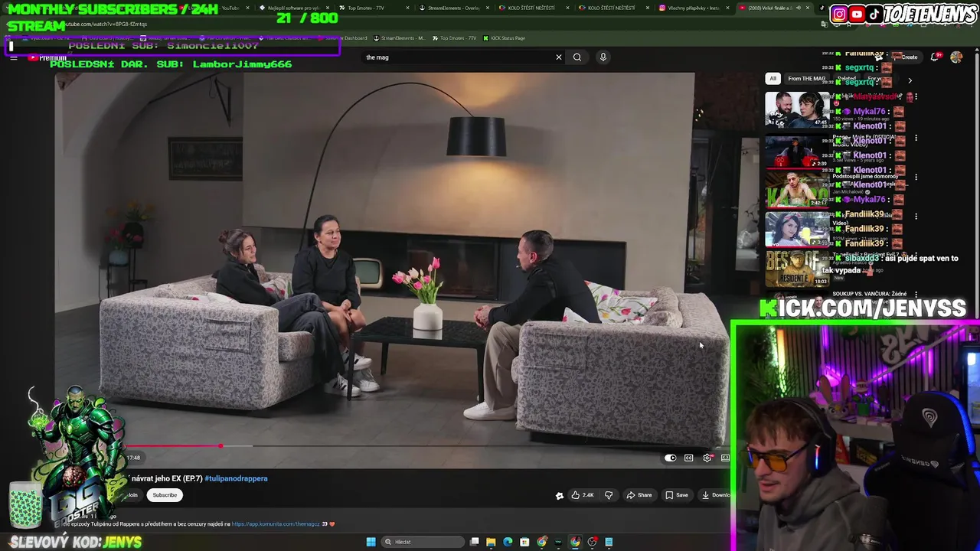This screenshot has height=551, width=980.
Task: Dislike the video with the thumbs-down icon
Action: coord(609,495)
